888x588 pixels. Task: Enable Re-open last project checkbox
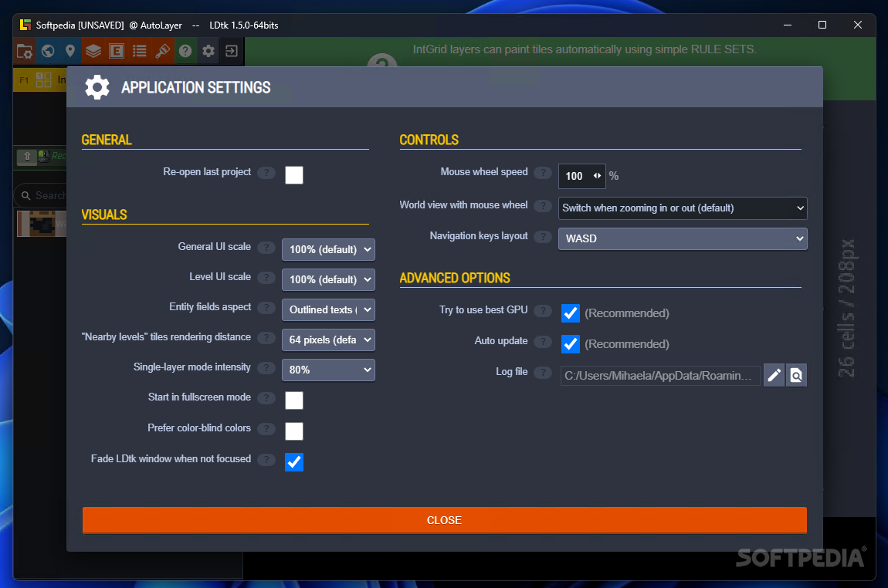click(294, 175)
